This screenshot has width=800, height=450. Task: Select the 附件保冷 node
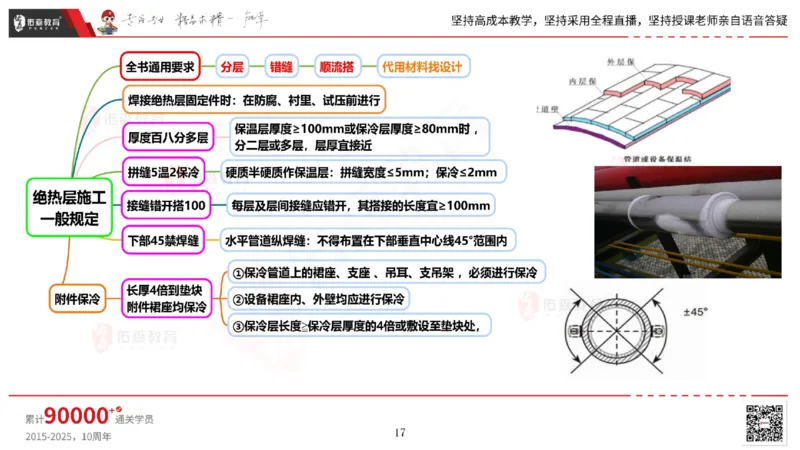tap(78, 299)
